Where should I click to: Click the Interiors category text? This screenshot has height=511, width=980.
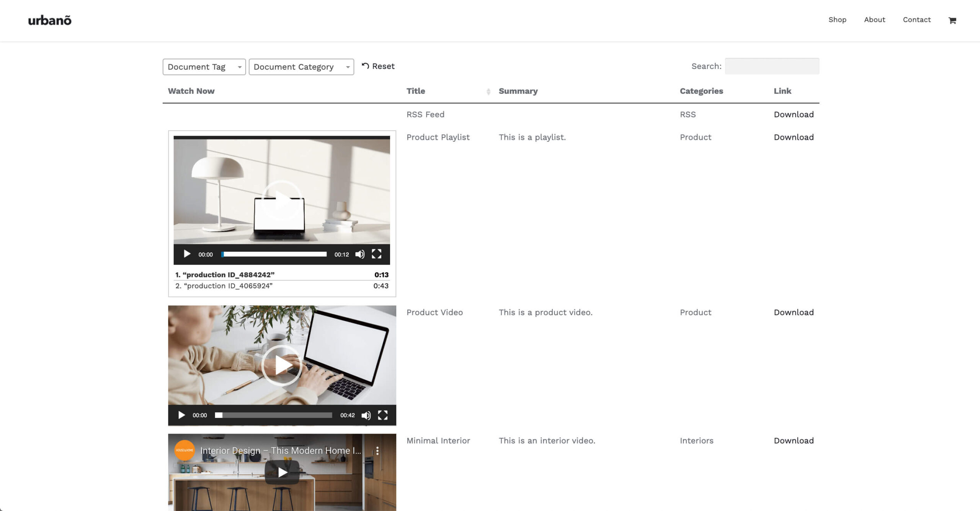click(x=696, y=441)
